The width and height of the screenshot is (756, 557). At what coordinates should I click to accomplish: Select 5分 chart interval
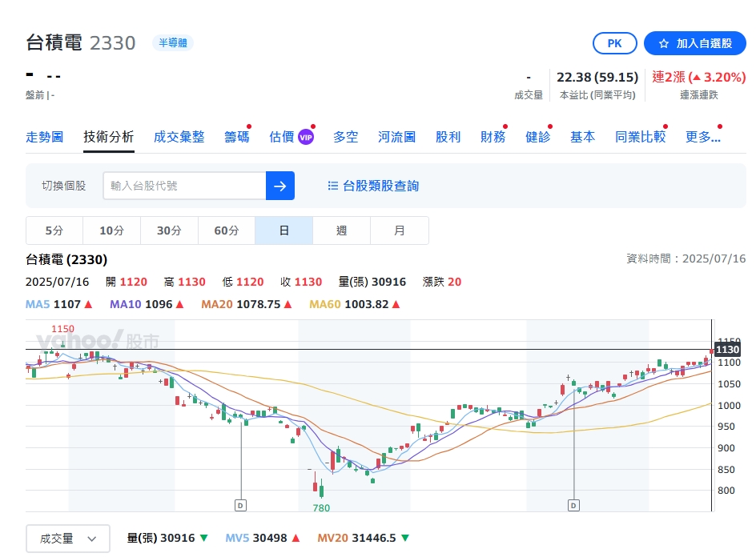[x=54, y=230]
